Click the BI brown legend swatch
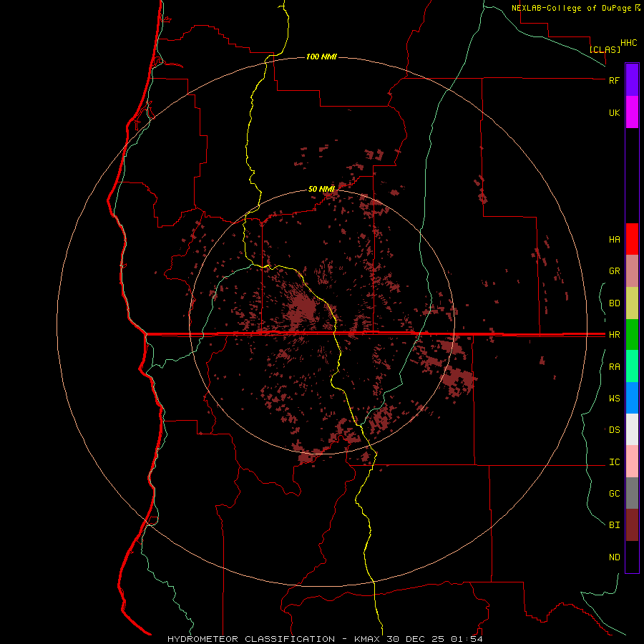 632,525
